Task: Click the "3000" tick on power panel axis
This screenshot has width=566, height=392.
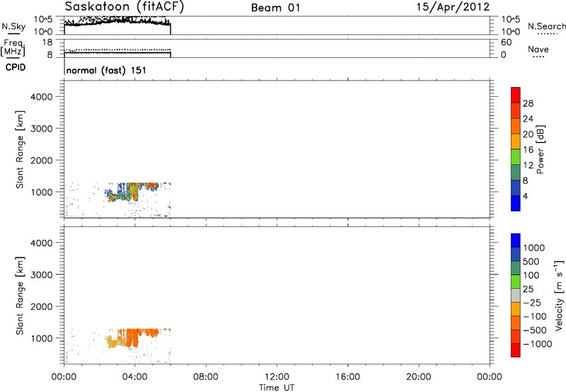Action: 42,129
